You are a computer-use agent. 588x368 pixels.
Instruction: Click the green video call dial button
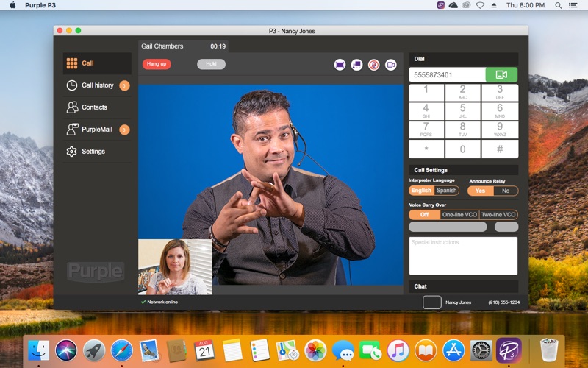(501, 75)
